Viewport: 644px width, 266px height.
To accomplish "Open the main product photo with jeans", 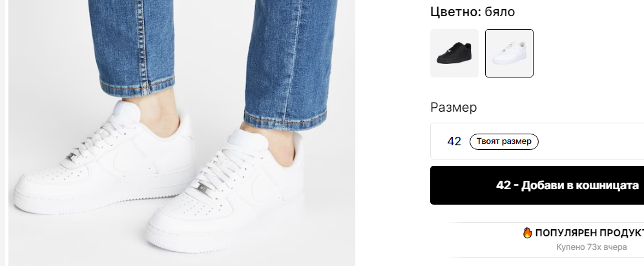I will (x=182, y=133).
